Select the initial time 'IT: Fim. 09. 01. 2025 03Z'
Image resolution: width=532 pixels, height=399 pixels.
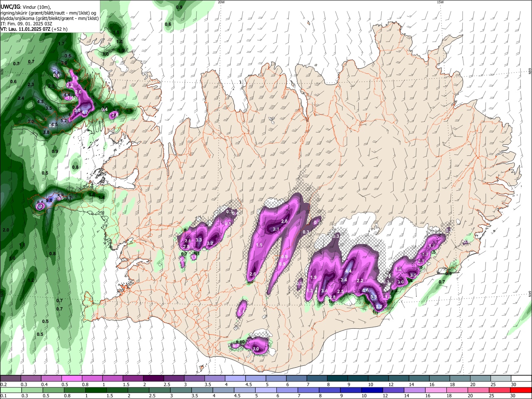pyautogui.click(x=26, y=24)
